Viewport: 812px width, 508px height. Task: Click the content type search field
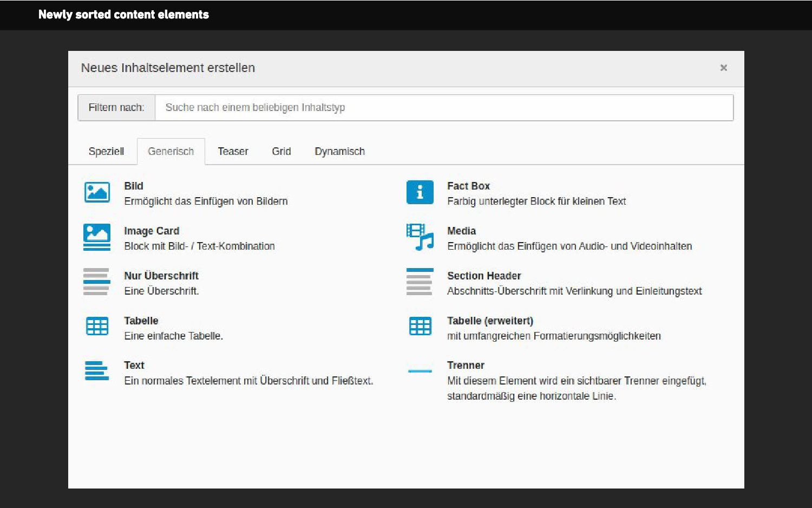coord(444,108)
